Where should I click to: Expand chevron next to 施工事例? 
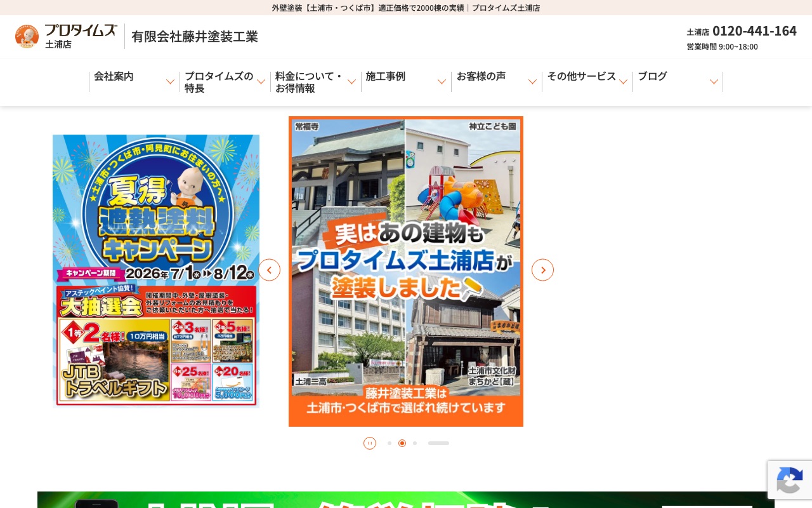click(x=442, y=82)
